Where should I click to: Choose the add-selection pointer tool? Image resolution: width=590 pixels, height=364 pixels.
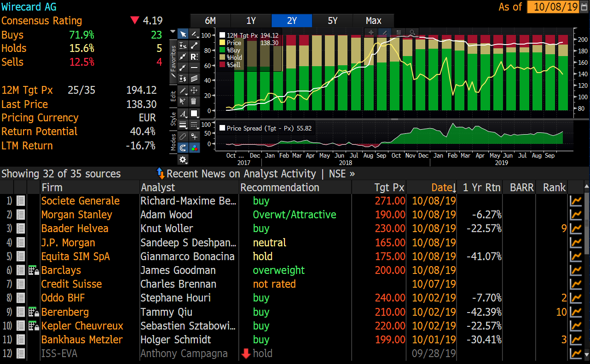pyautogui.click(x=183, y=101)
